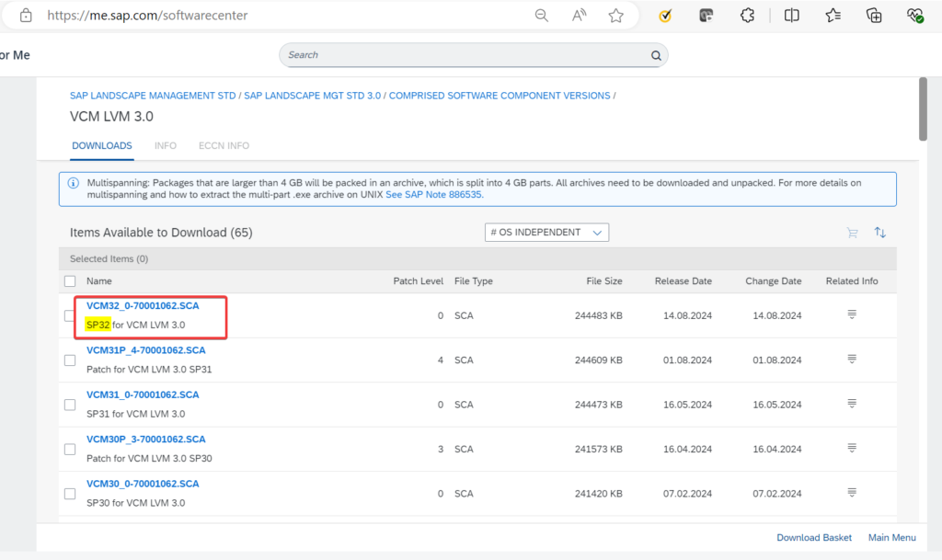Image resolution: width=942 pixels, height=560 pixels.
Task: Check the box for VCM30P_3-70001062.SCA
Action: click(x=70, y=449)
